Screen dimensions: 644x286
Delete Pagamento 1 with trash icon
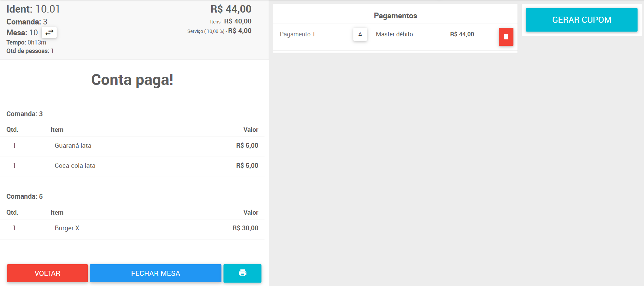[x=506, y=37]
